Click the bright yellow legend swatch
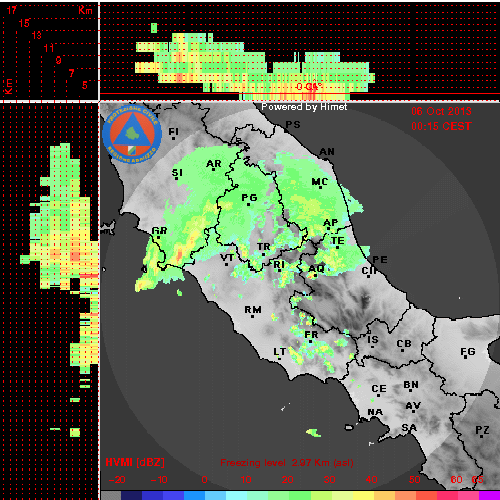Viewport: 500px width, 500px height. click(364, 495)
